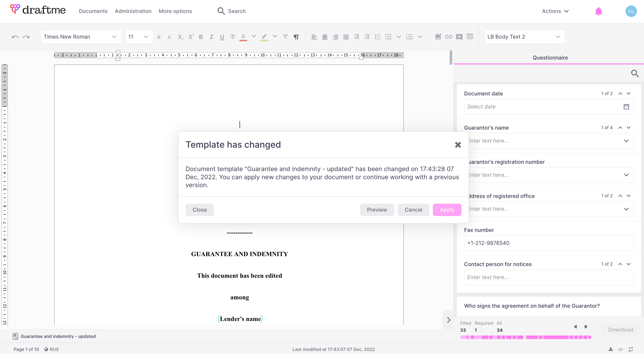Open the Times New Roman font dropdown
Viewport: 644px width, 354px height.
pyautogui.click(x=80, y=37)
